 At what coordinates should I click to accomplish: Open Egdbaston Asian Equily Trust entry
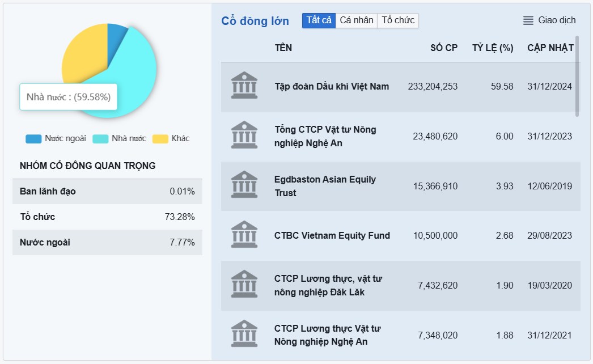click(325, 186)
